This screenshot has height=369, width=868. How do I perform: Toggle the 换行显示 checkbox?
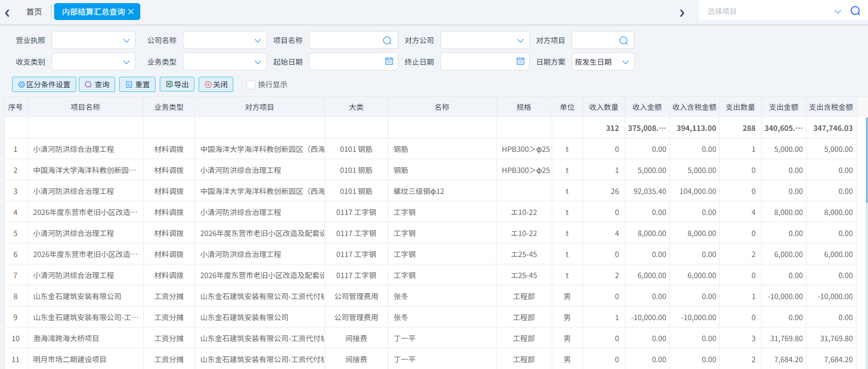pyautogui.click(x=251, y=85)
